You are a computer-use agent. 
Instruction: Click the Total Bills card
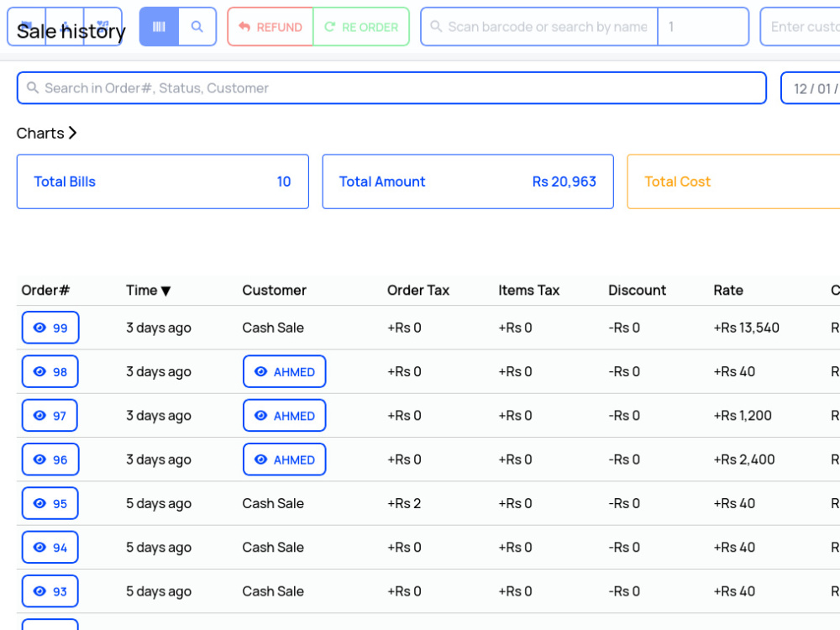(x=163, y=181)
